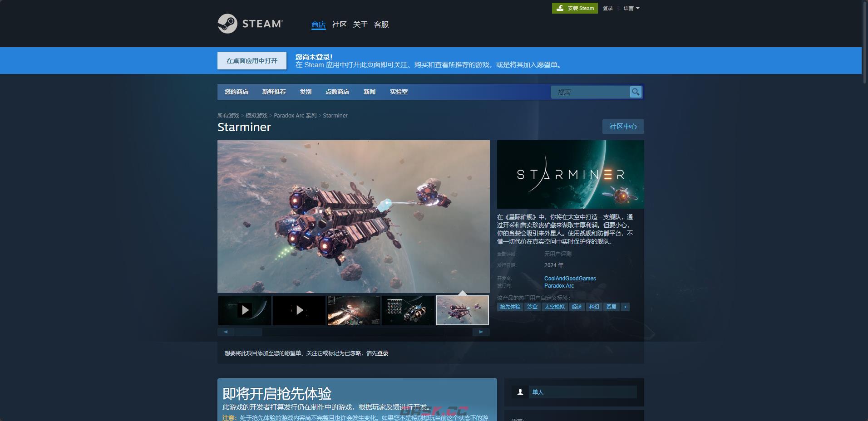Open the 您的商店 tab
868x421 pixels.
[x=236, y=92]
